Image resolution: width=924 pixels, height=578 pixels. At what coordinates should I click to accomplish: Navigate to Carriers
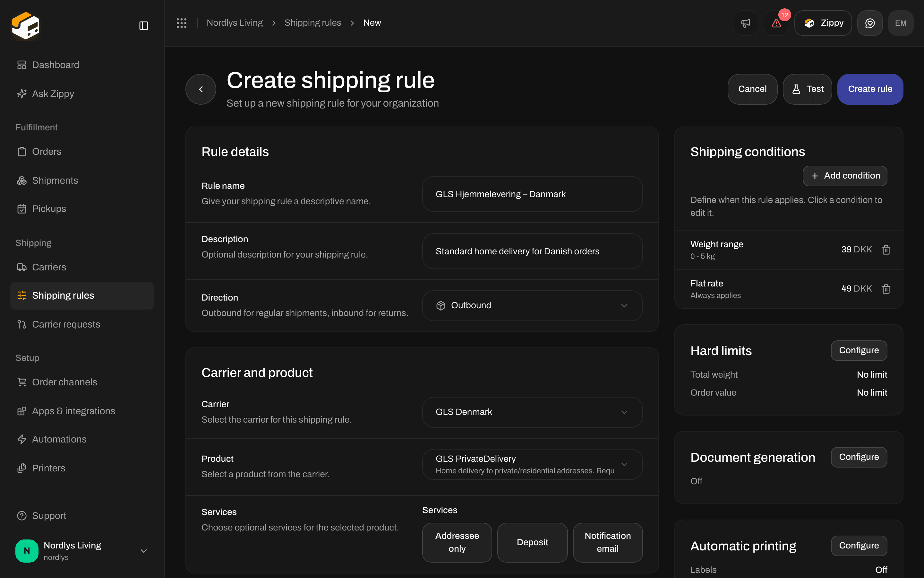(82, 267)
